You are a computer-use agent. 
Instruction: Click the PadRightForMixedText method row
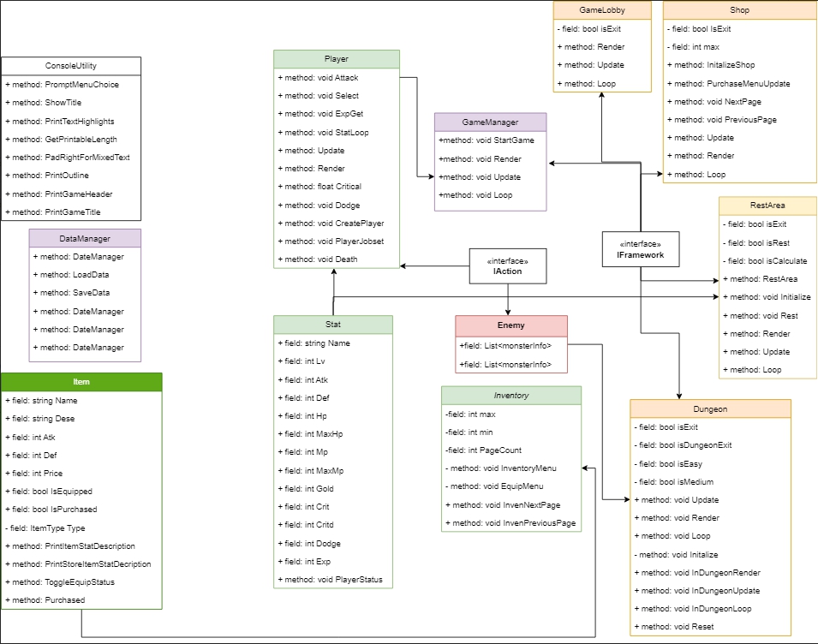(x=71, y=158)
